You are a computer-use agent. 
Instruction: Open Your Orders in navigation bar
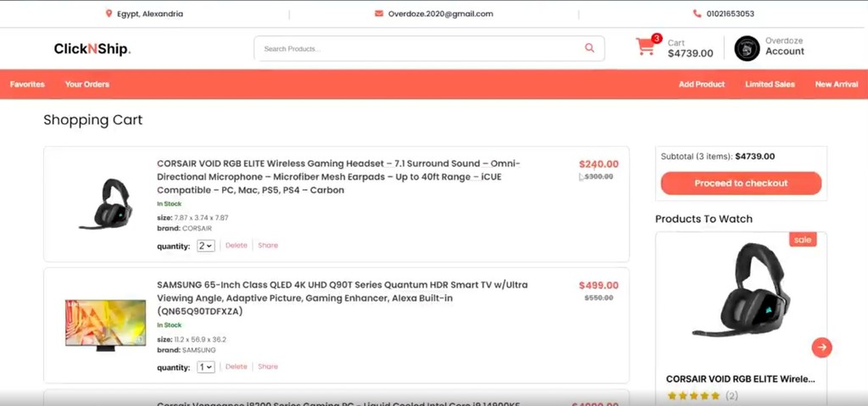(x=87, y=84)
